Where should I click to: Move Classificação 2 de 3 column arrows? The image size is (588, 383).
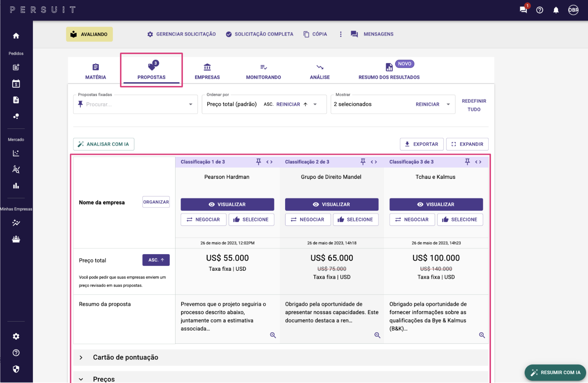tap(374, 162)
